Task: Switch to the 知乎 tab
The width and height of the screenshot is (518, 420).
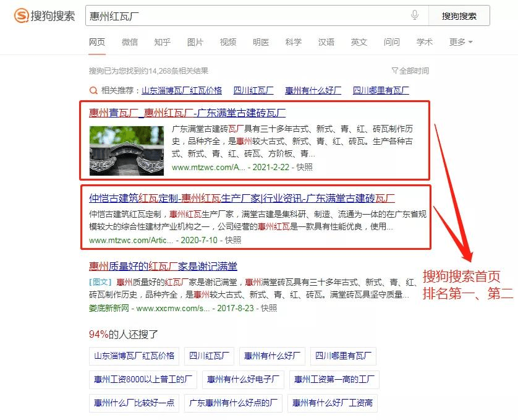Action: pos(162,42)
